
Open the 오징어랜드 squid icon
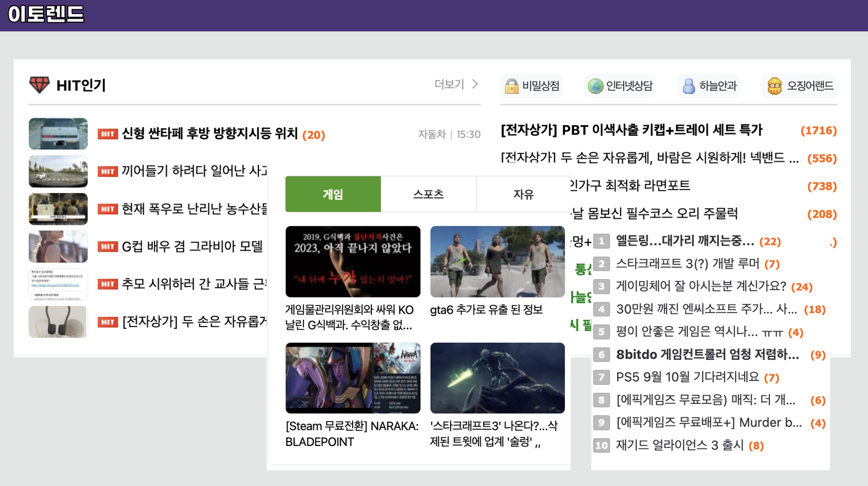pos(773,86)
